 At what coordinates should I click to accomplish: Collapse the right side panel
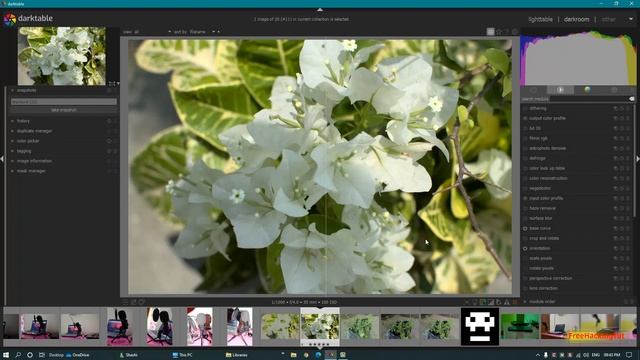click(638, 159)
